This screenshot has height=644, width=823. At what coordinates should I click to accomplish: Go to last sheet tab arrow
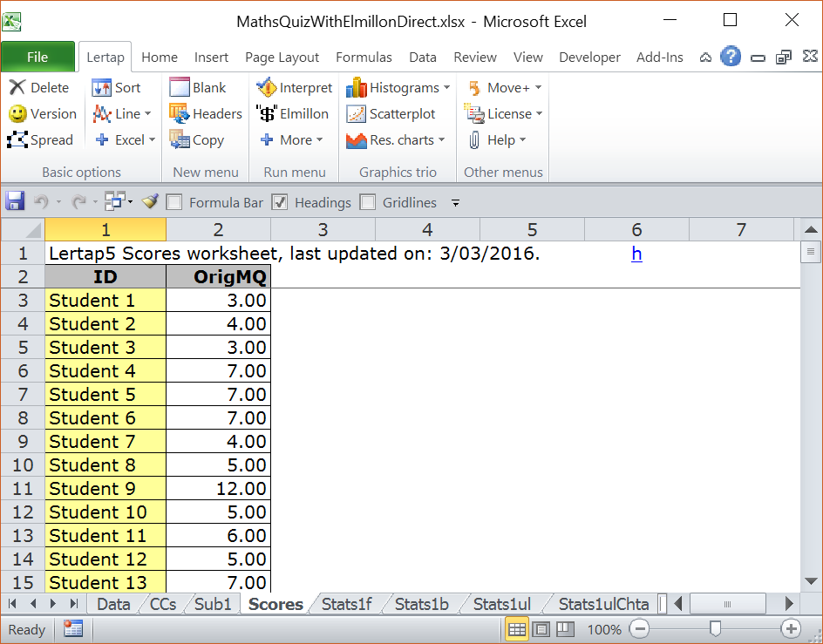pos(74,604)
